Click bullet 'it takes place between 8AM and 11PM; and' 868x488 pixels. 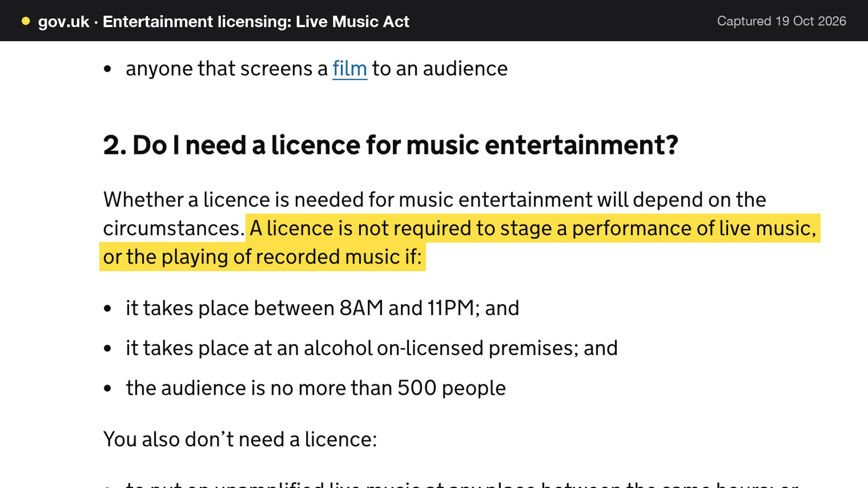tap(322, 308)
